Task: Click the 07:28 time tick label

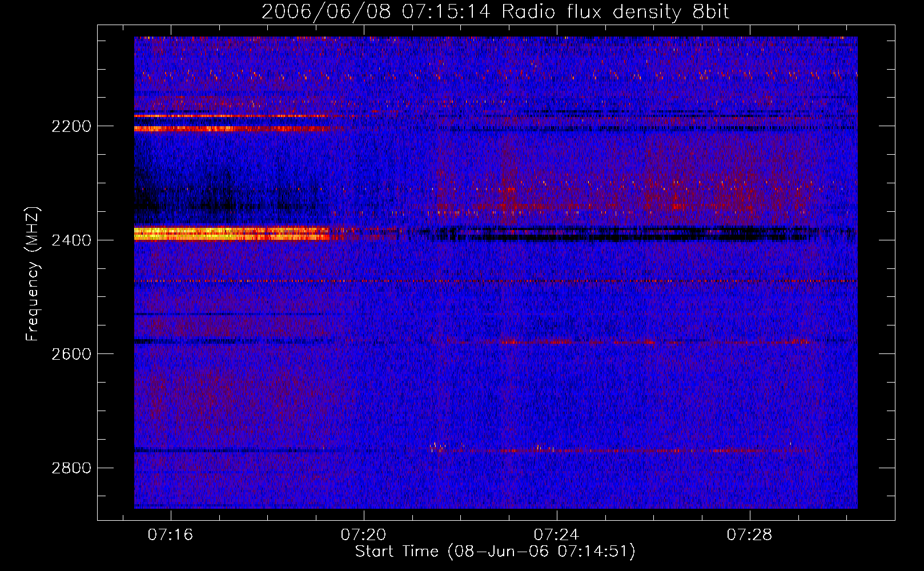Action: click(749, 535)
